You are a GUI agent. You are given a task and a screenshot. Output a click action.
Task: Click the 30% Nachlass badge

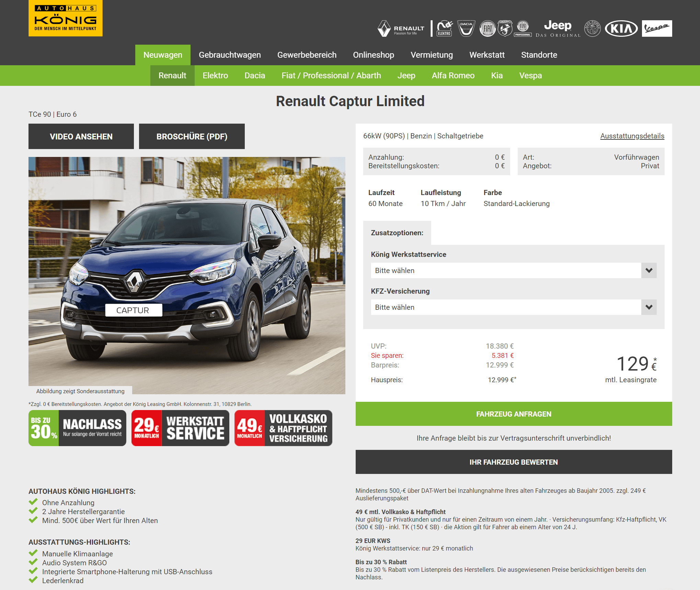[x=77, y=428]
